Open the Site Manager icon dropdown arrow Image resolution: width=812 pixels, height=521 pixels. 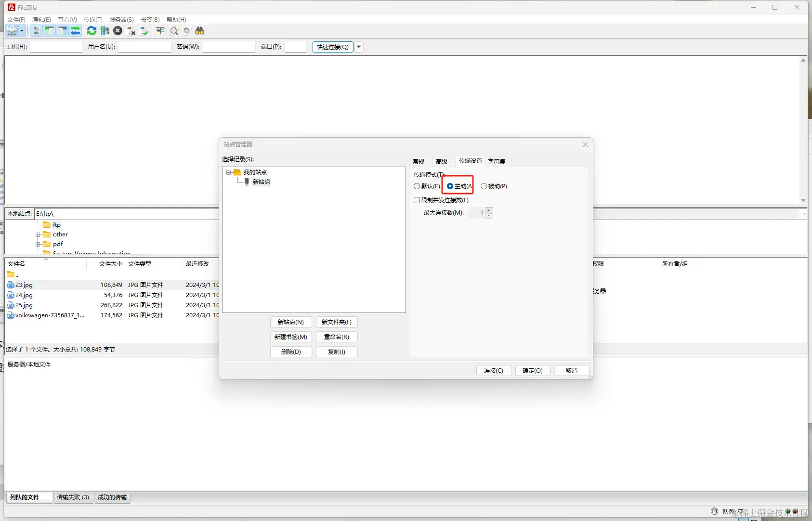pos(22,31)
